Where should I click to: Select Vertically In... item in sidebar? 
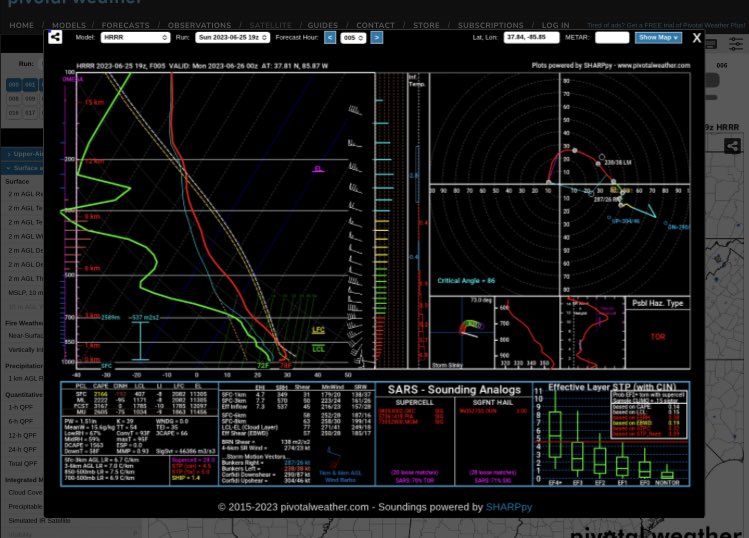point(25,350)
